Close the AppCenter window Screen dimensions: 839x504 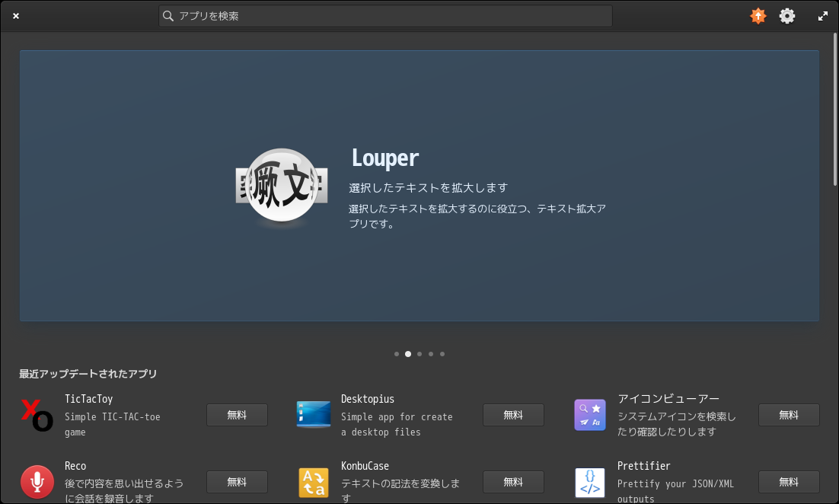[x=16, y=16]
